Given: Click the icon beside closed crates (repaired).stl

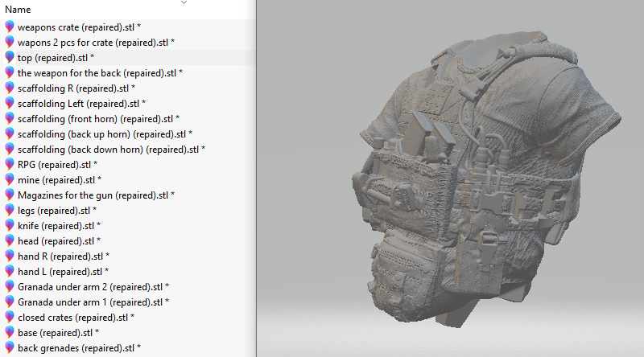Looking at the screenshot, I should pos(10,317).
